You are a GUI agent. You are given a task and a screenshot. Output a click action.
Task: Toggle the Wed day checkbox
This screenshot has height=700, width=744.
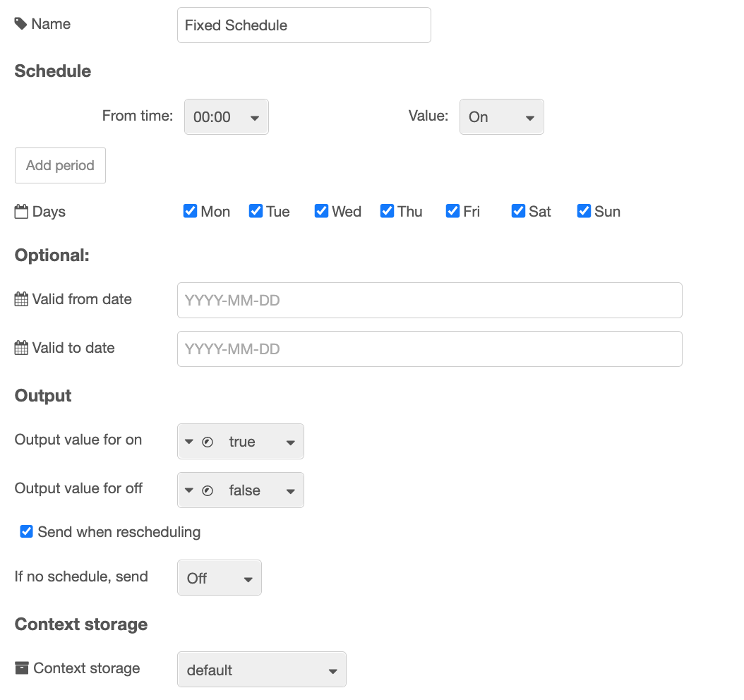[x=321, y=211]
